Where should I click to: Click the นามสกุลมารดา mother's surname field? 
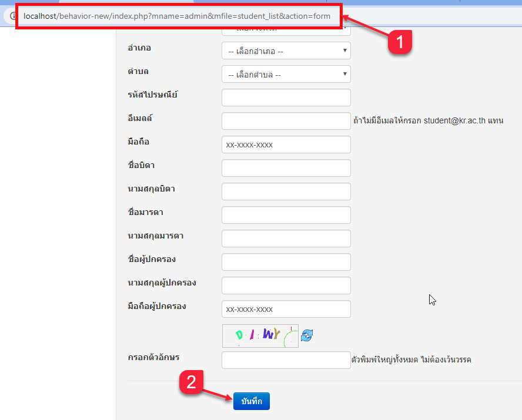click(286, 238)
